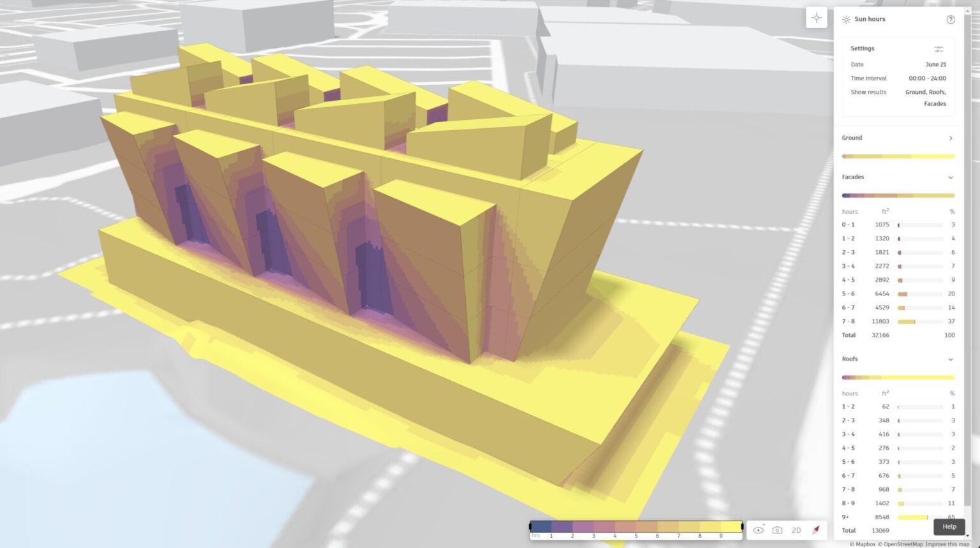This screenshot has width=980, height=548.
Task: Open the Settings adjustment sliders icon
Action: pyautogui.click(x=938, y=48)
